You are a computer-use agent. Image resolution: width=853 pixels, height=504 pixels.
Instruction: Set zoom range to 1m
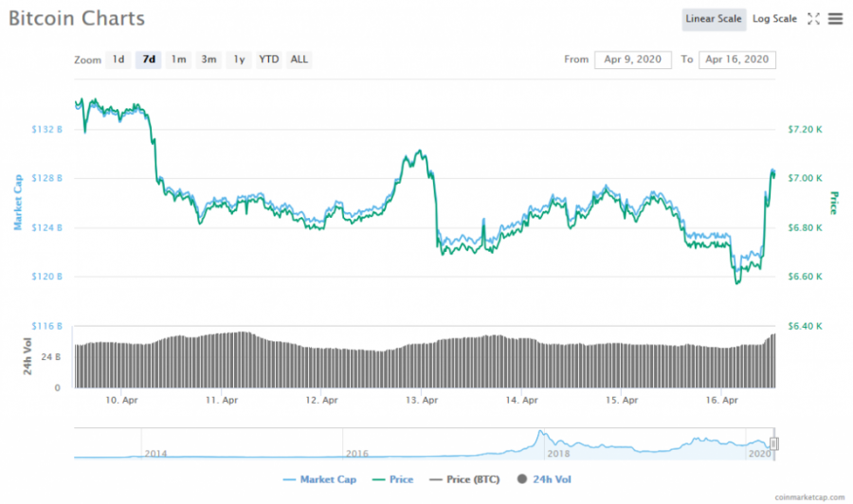[178, 60]
